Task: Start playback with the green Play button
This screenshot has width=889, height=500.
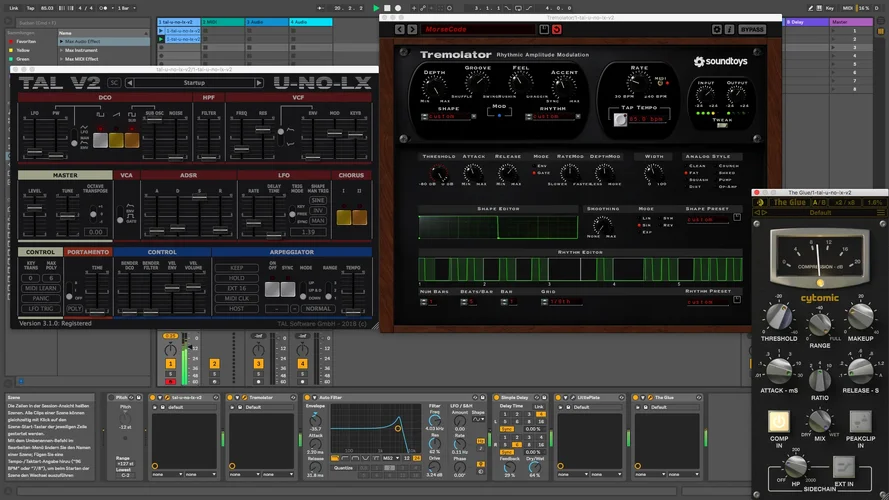Action: pyautogui.click(x=376, y=8)
